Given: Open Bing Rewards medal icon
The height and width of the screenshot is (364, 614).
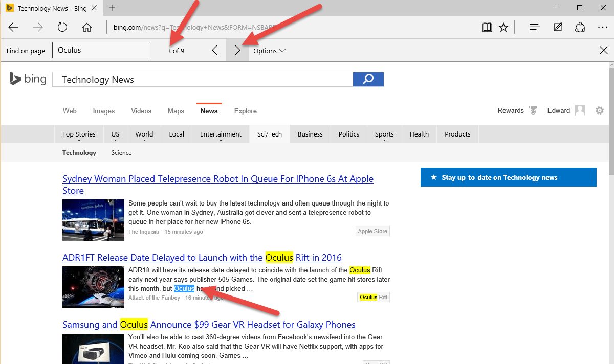Looking at the screenshot, I should 533,110.
